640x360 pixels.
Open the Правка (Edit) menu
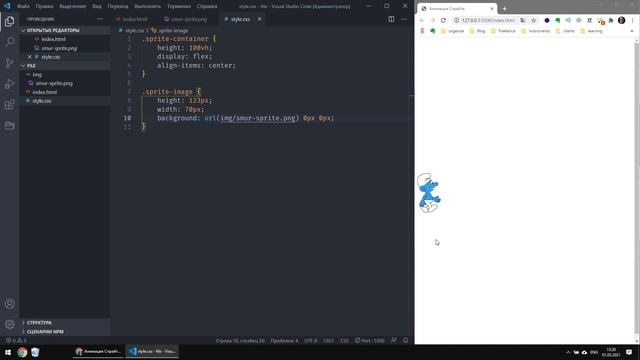tap(44, 6)
